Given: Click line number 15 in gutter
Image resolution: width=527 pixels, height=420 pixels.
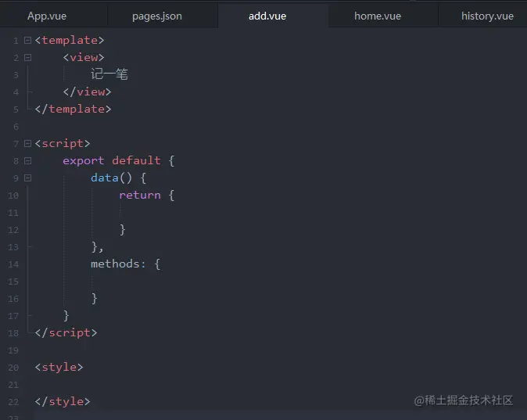Looking at the screenshot, I should 13,282.
